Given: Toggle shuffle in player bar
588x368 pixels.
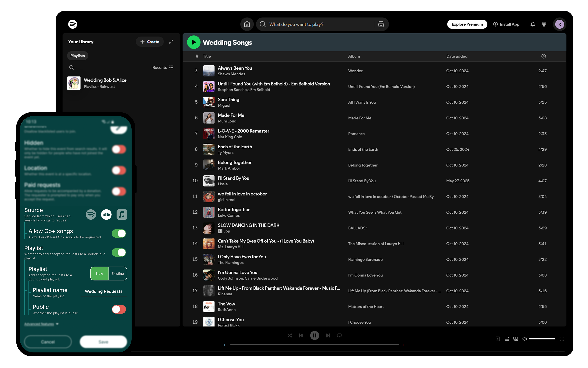Looking at the screenshot, I should (x=290, y=335).
